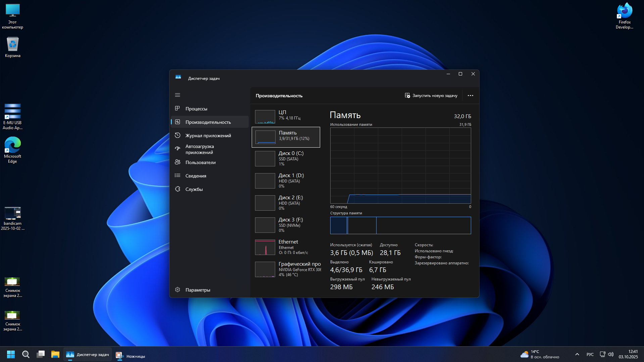Viewport: 644px width, 362px height.
Task: Click the Процессы sidebar icon
Action: click(178, 108)
